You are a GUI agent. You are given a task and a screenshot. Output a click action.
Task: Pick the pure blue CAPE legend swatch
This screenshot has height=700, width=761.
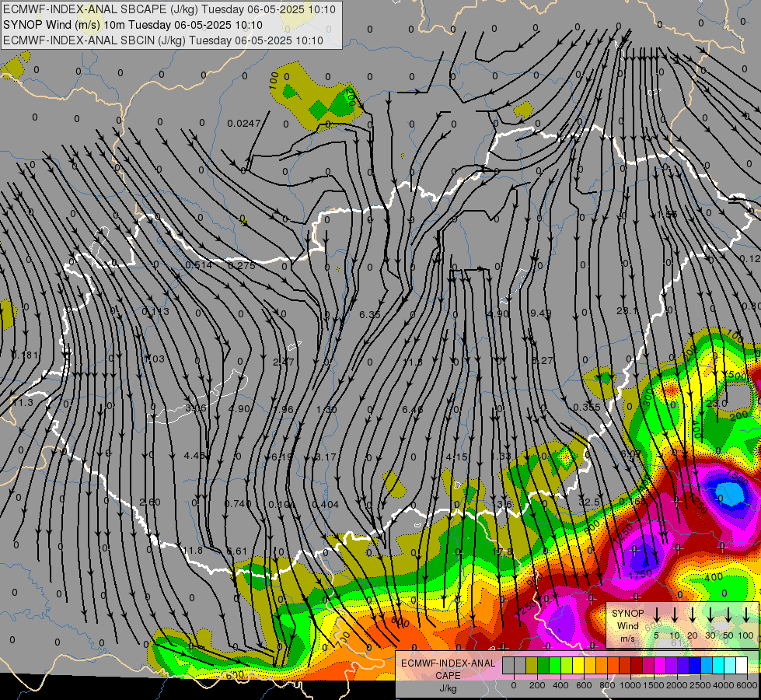tap(694, 666)
